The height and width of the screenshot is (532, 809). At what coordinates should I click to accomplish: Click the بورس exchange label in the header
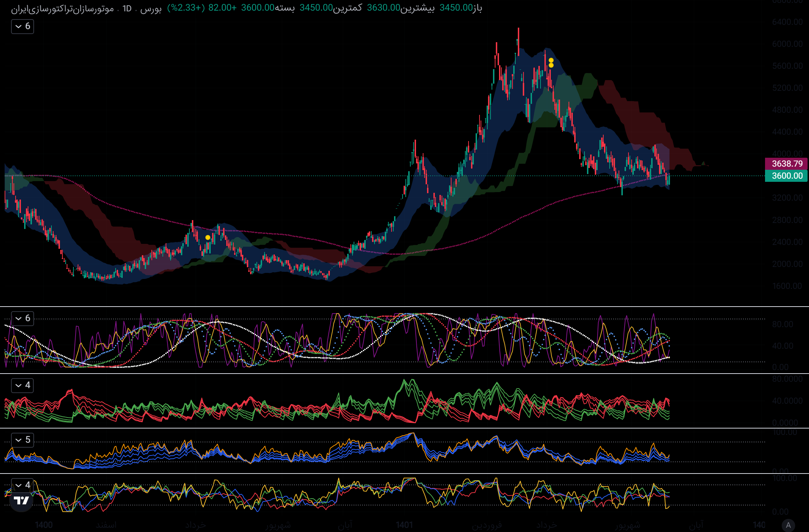coord(151,8)
